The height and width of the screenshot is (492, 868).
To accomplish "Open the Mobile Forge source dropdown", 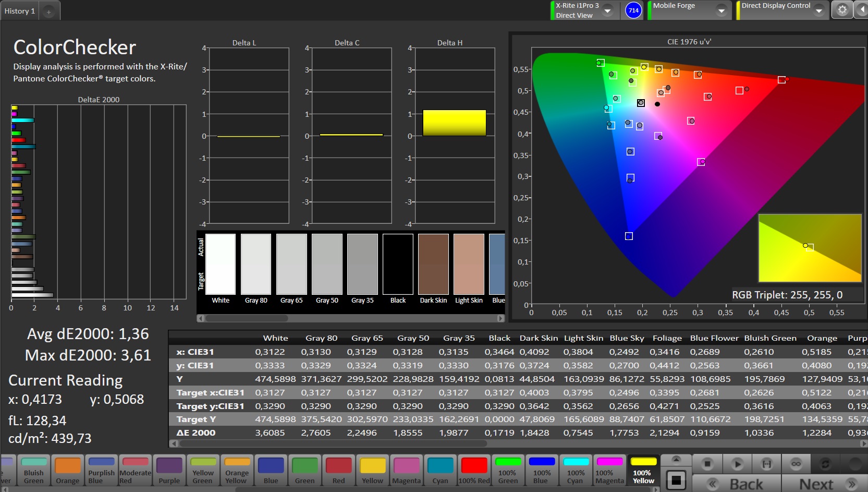I will [x=722, y=10].
